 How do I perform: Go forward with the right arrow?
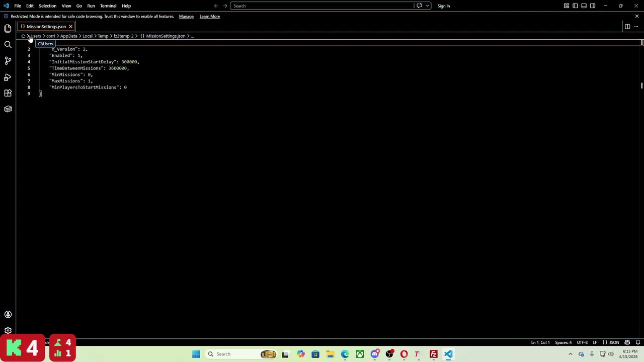tap(225, 6)
